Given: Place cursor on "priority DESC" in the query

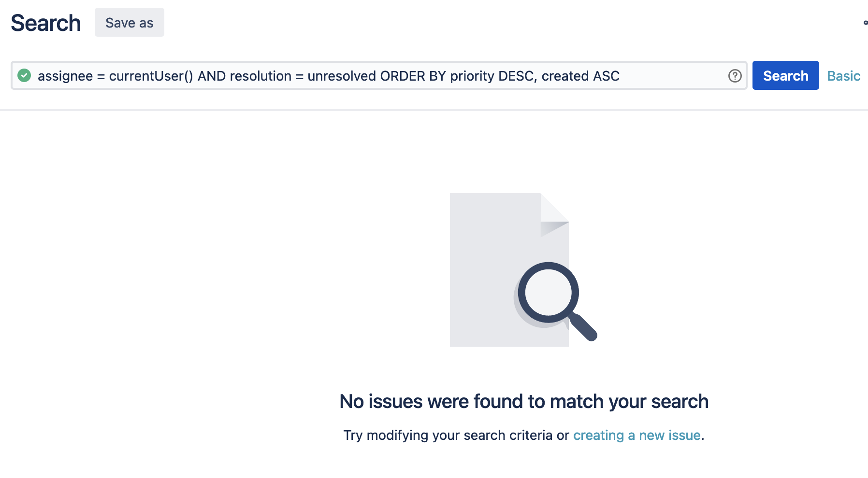Looking at the screenshot, I should tap(492, 76).
